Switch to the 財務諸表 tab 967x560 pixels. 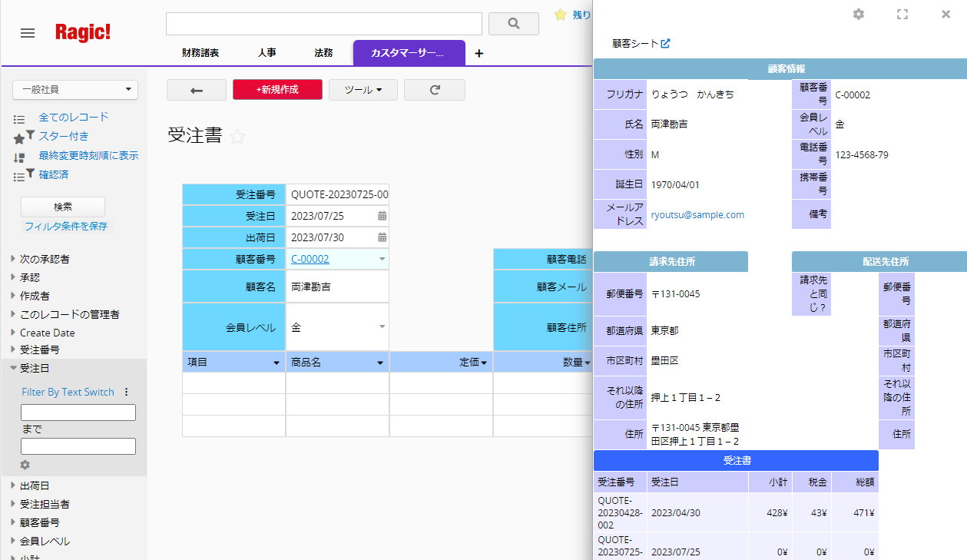pos(200,54)
